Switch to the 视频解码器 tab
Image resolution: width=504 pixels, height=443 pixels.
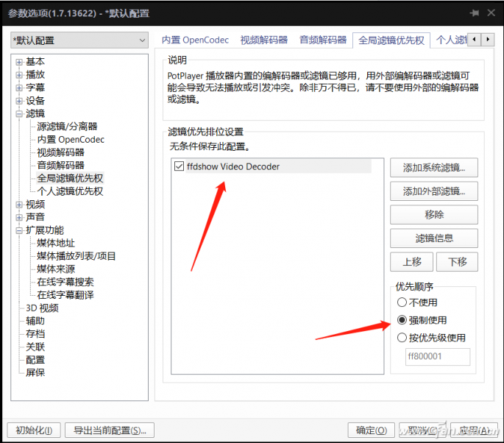point(264,40)
